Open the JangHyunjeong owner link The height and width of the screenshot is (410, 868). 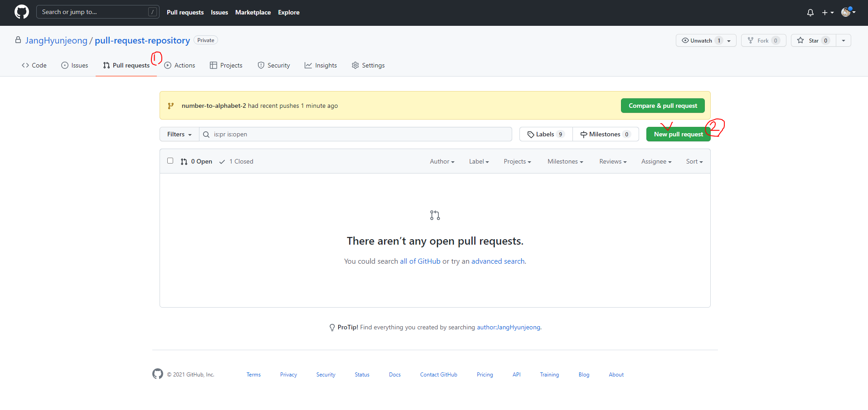[56, 40]
